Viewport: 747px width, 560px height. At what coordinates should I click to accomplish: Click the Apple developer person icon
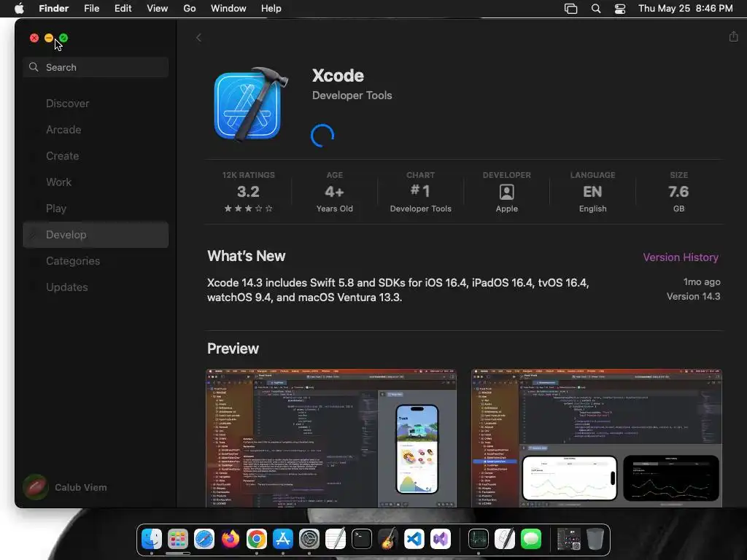coord(506,192)
